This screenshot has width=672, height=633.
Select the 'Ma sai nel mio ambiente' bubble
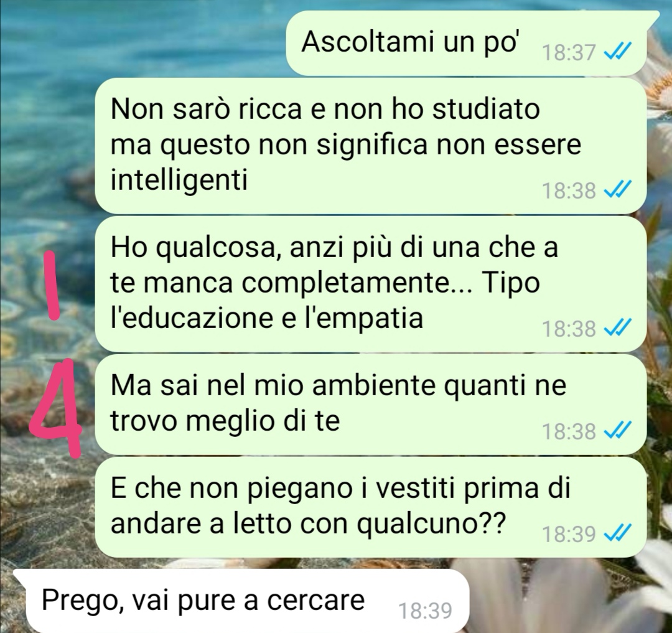[370, 404]
